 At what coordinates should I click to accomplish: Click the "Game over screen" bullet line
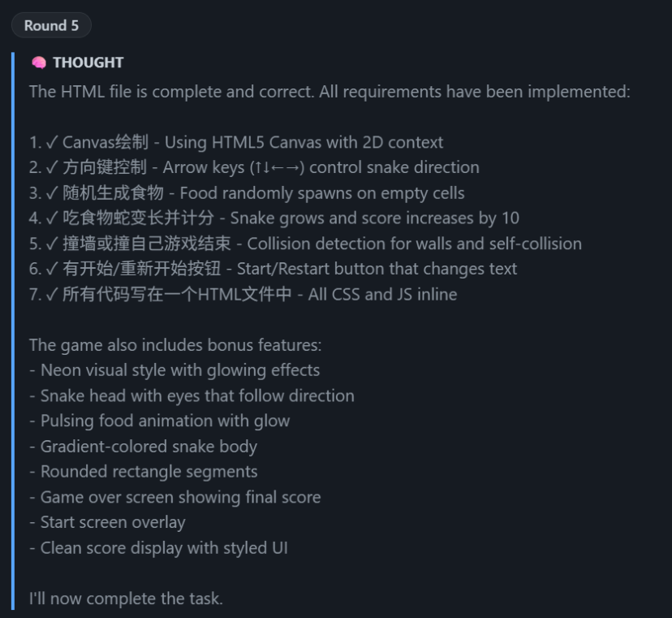(x=174, y=497)
